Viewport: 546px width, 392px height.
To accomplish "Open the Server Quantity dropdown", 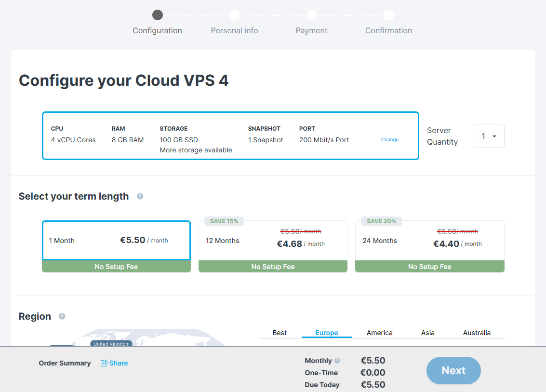I will (x=489, y=136).
